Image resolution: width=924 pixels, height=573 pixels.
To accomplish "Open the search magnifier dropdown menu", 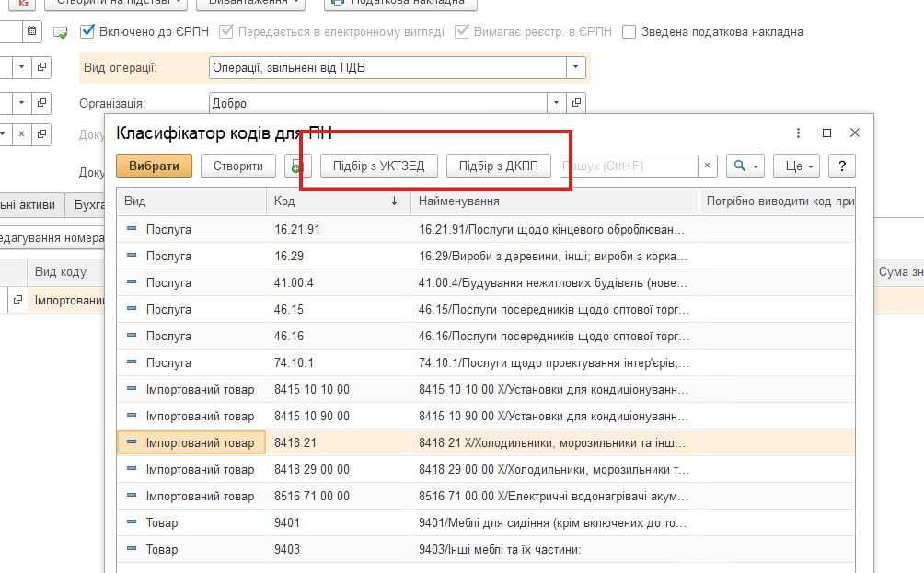I will click(x=745, y=166).
